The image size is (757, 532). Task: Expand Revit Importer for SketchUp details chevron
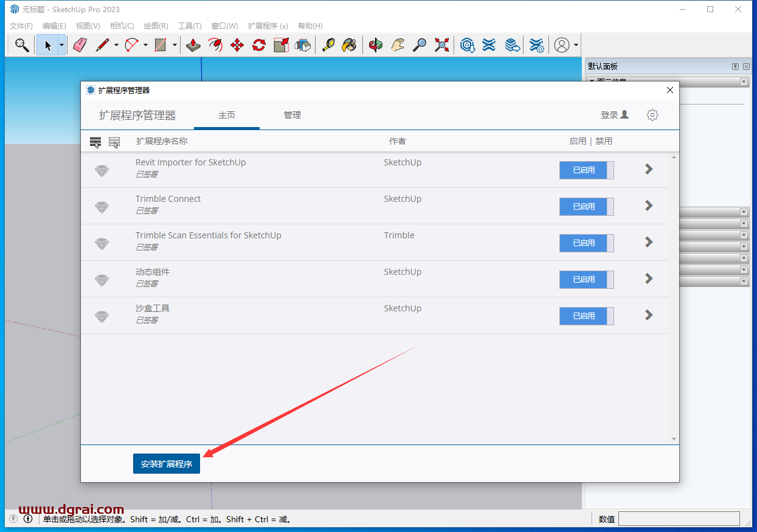click(x=649, y=169)
